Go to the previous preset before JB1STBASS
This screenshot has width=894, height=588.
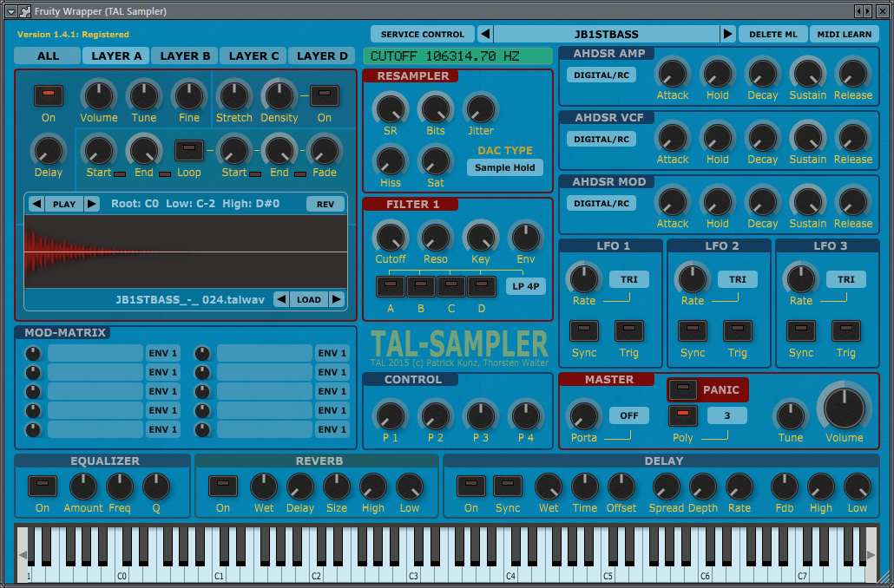pyautogui.click(x=485, y=34)
